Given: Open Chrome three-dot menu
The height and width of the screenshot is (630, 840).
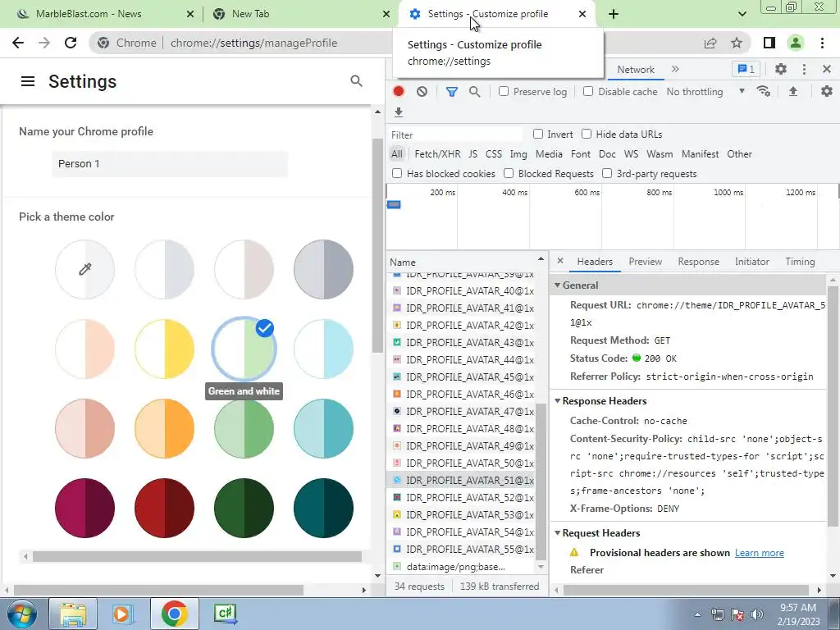Looking at the screenshot, I should 822,43.
